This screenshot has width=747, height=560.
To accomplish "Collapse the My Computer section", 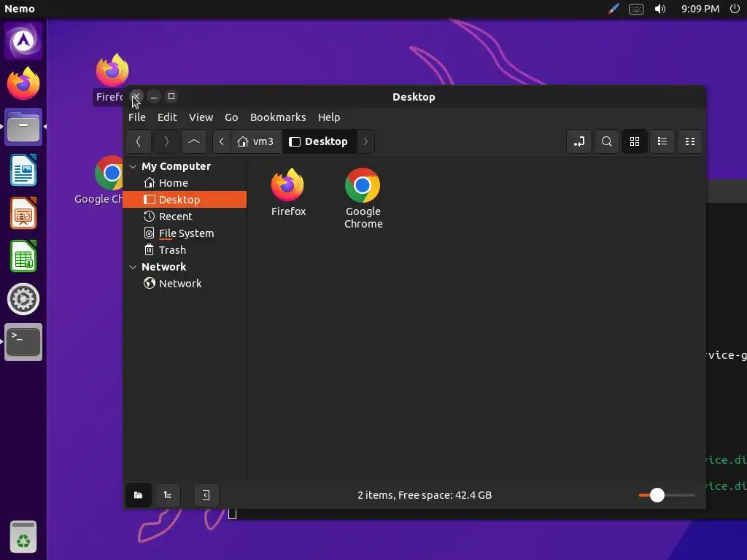I will click(133, 166).
